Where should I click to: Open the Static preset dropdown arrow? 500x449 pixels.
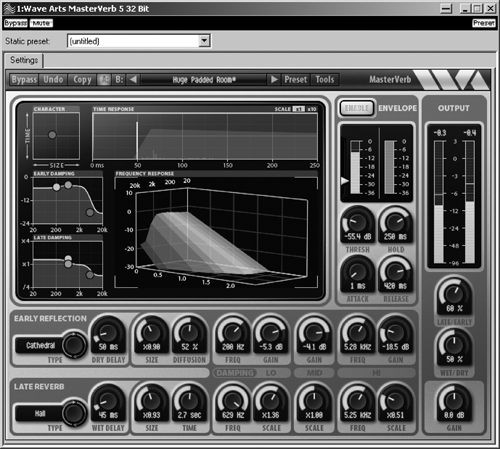point(204,41)
